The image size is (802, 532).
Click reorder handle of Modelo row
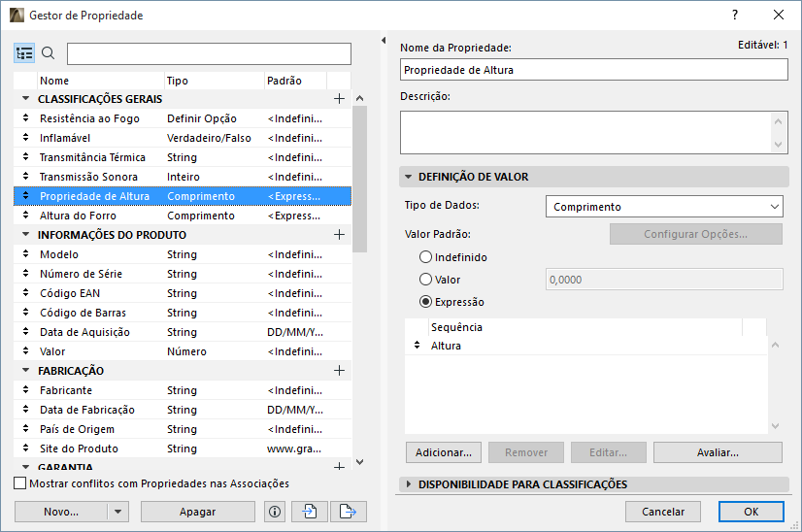[x=25, y=254]
